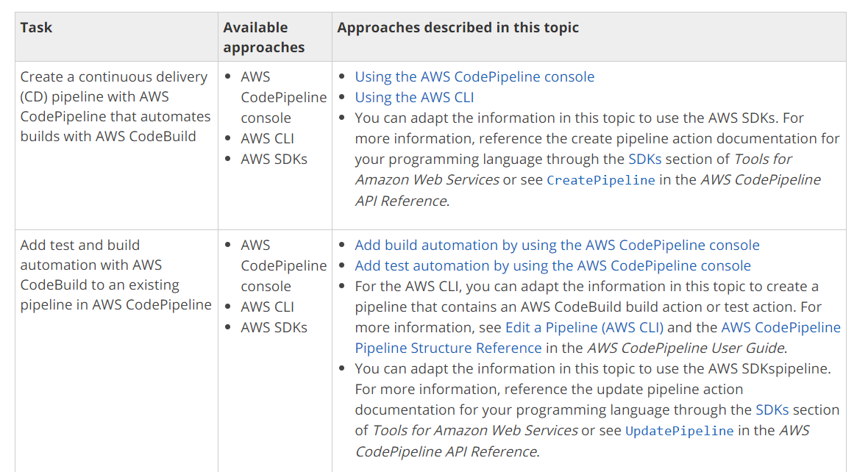Screen dimensions: 868x472
Task: Click "AWS CLI" bullet in the second row's approaches
Action: [267, 307]
